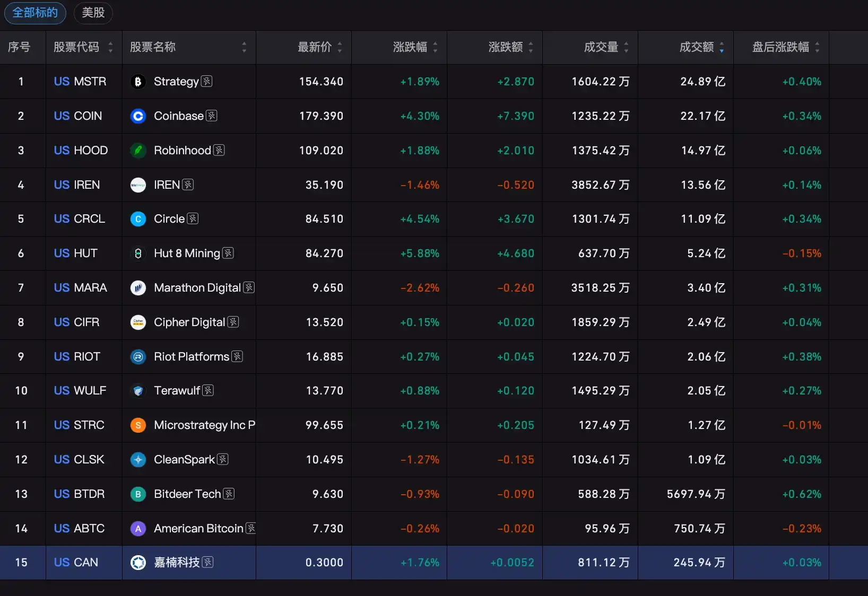868x596 pixels.
Task: Click the badge icon next to Hut 8 Mining
Action: tap(228, 253)
